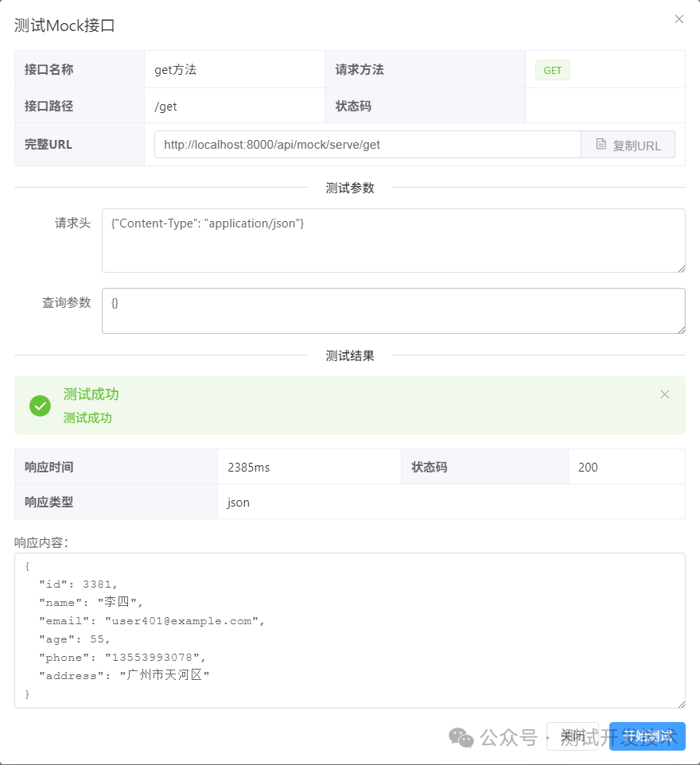Click the resize handle of 请求头 textarea
The width and height of the screenshot is (700, 765).
point(681,270)
